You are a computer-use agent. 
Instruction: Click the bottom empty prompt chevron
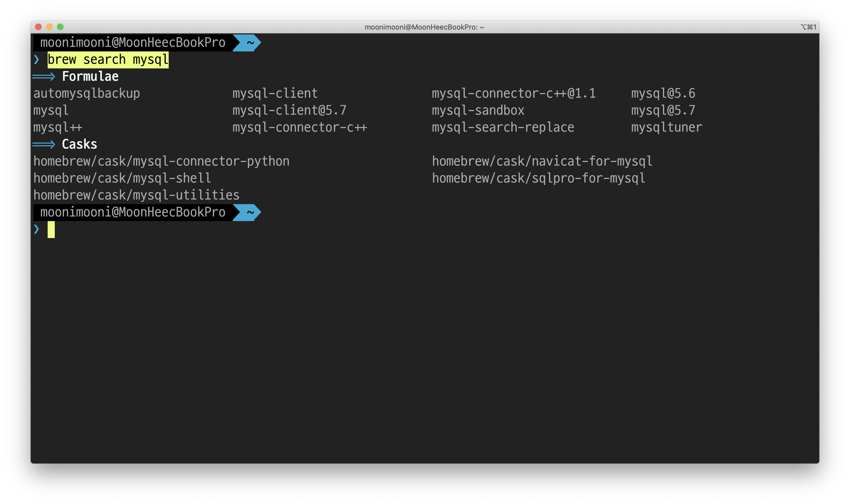pyautogui.click(x=37, y=230)
